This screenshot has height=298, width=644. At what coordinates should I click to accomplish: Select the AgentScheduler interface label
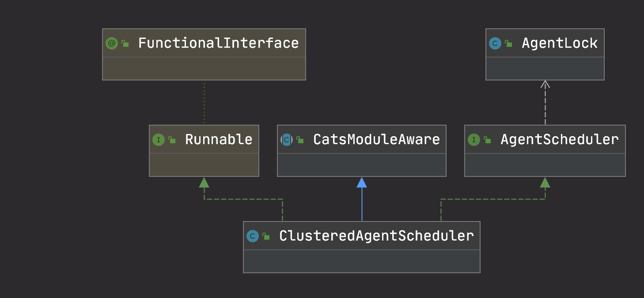pos(559,140)
